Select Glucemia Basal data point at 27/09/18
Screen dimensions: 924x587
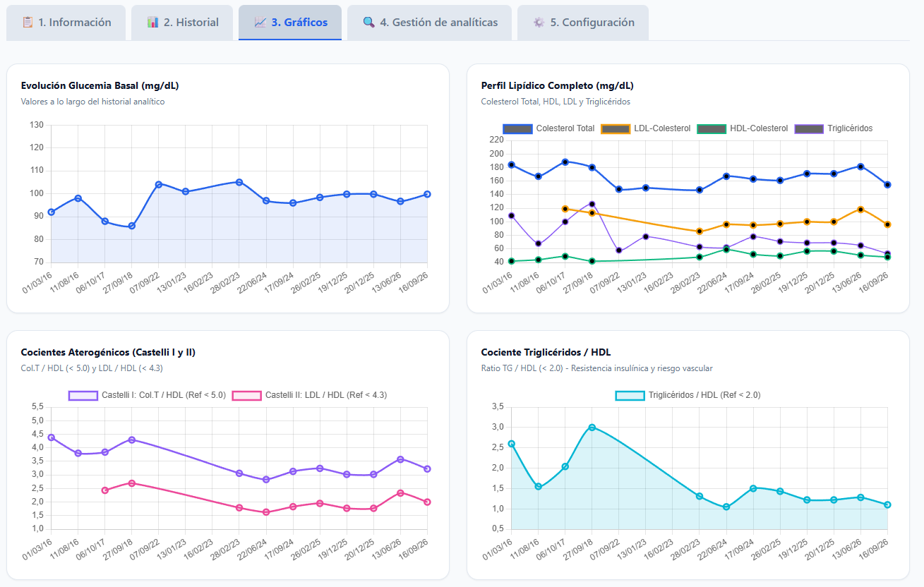pyautogui.click(x=132, y=226)
